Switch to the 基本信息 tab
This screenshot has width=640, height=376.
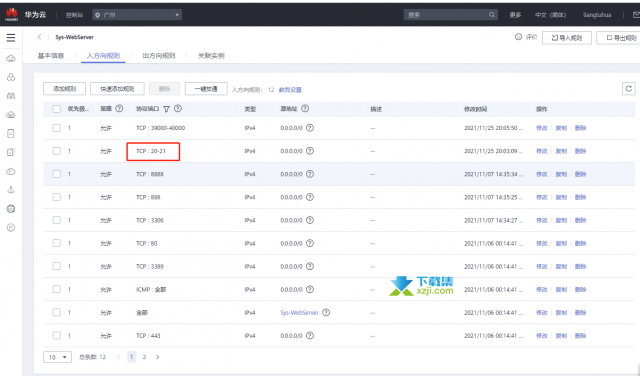[51, 56]
